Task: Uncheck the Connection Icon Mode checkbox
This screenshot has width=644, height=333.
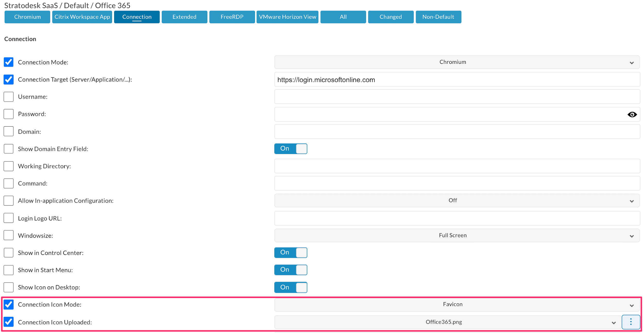Action: coord(9,304)
